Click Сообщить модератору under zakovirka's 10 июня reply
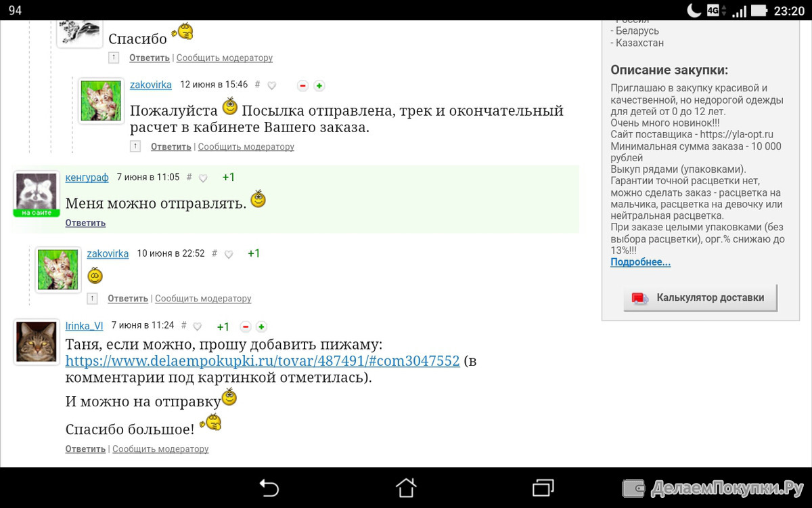This screenshot has width=812, height=508. coord(203,299)
